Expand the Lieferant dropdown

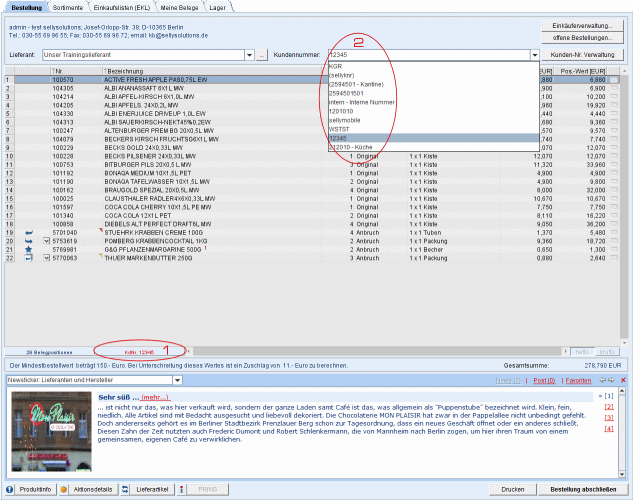coord(248,55)
